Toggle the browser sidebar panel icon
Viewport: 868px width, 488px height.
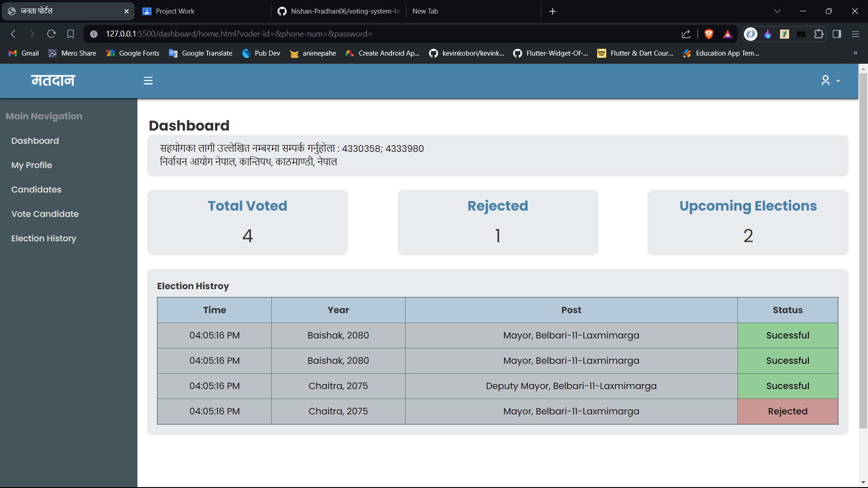click(837, 34)
